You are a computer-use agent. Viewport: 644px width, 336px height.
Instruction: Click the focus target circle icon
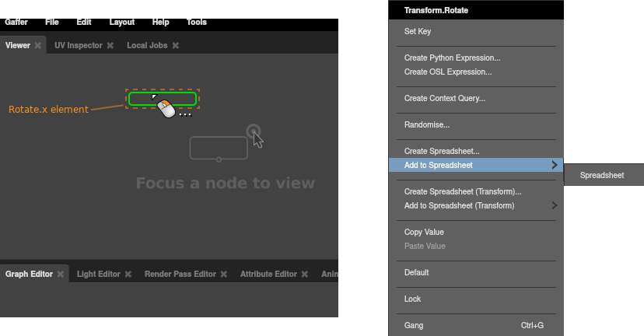point(253,131)
